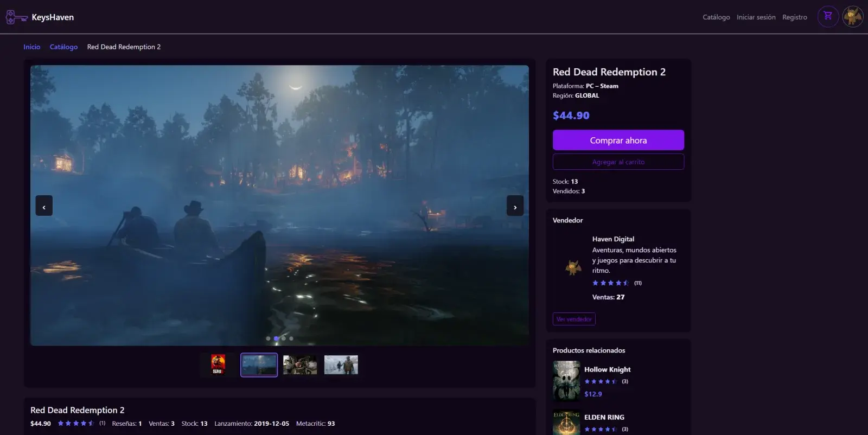Jump to first slide using carousel dot
This screenshot has width=868, height=435.
268,338
